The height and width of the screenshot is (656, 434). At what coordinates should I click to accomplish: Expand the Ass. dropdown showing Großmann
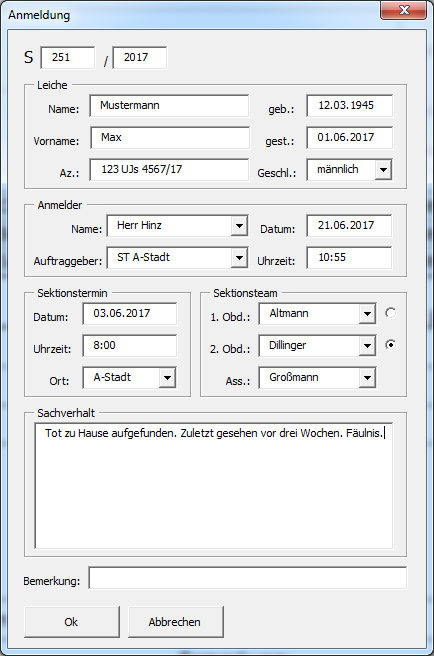point(367,378)
